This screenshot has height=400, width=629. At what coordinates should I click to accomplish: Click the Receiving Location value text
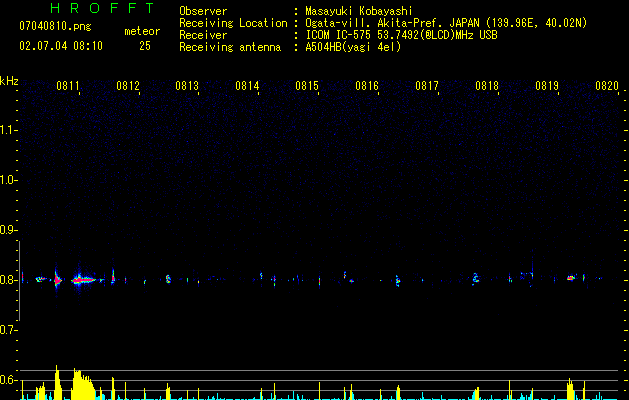pyautogui.click(x=446, y=23)
